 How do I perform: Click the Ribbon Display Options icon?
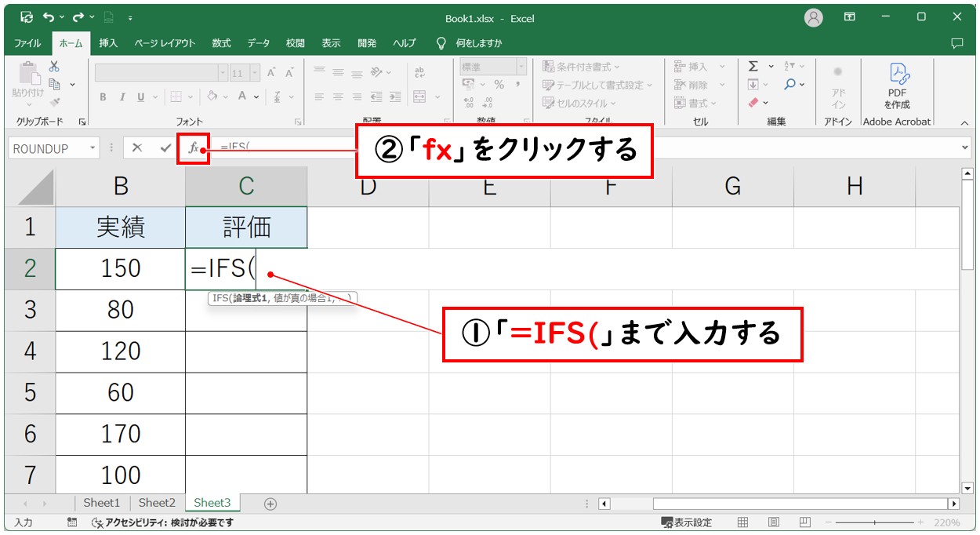pos(849,16)
